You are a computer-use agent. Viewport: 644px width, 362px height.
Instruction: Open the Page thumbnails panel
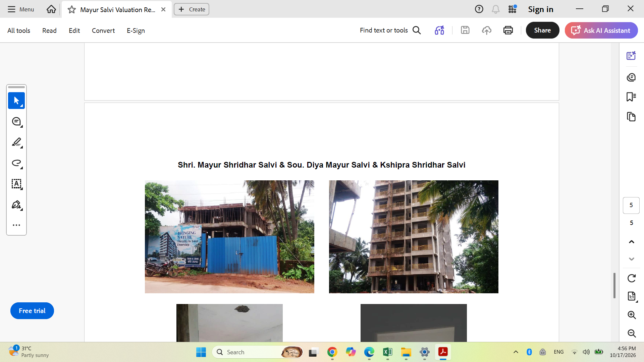point(631,117)
